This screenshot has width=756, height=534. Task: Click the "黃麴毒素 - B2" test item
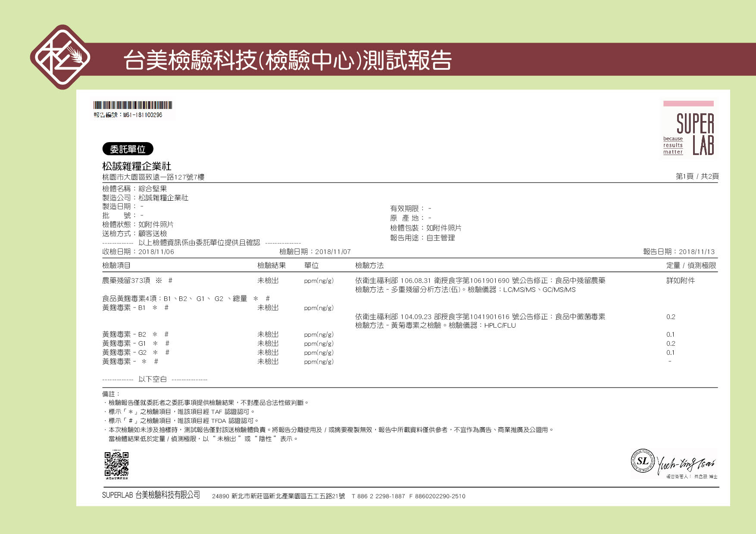(124, 334)
